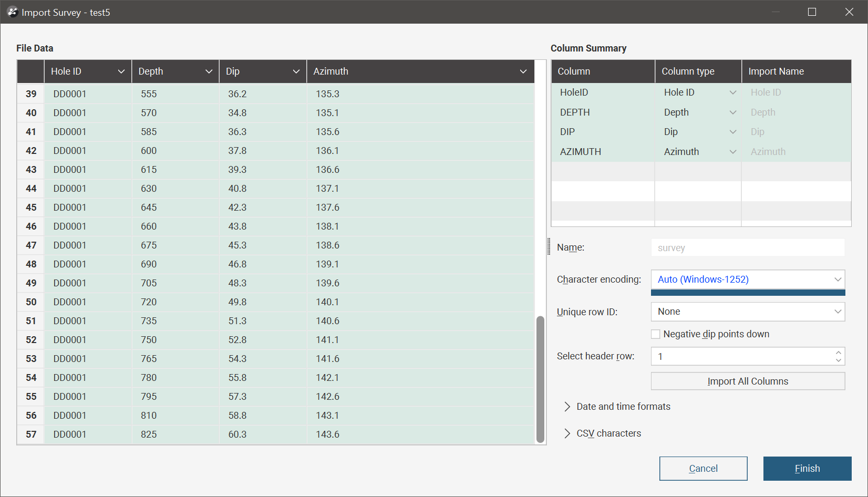Image resolution: width=868 pixels, height=497 pixels.
Task: Open the Depth column header dropdown
Action: click(x=209, y=71)
